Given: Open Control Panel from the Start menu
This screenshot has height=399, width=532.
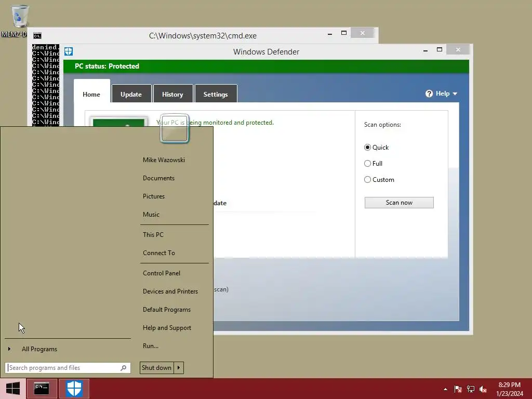Looking at the screenshot, I should pos(162,273).
